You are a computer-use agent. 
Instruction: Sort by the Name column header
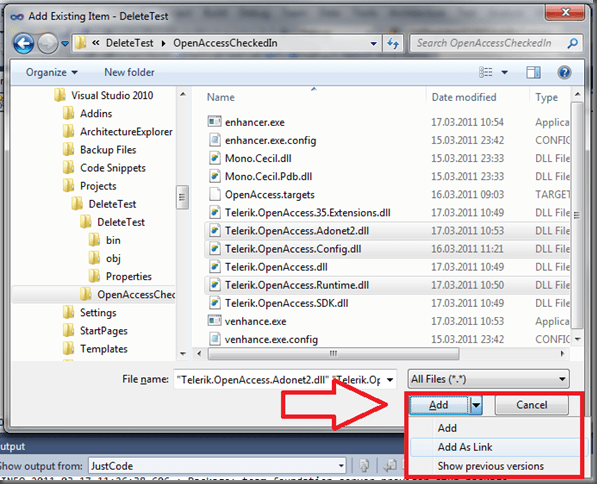(221, 97)
